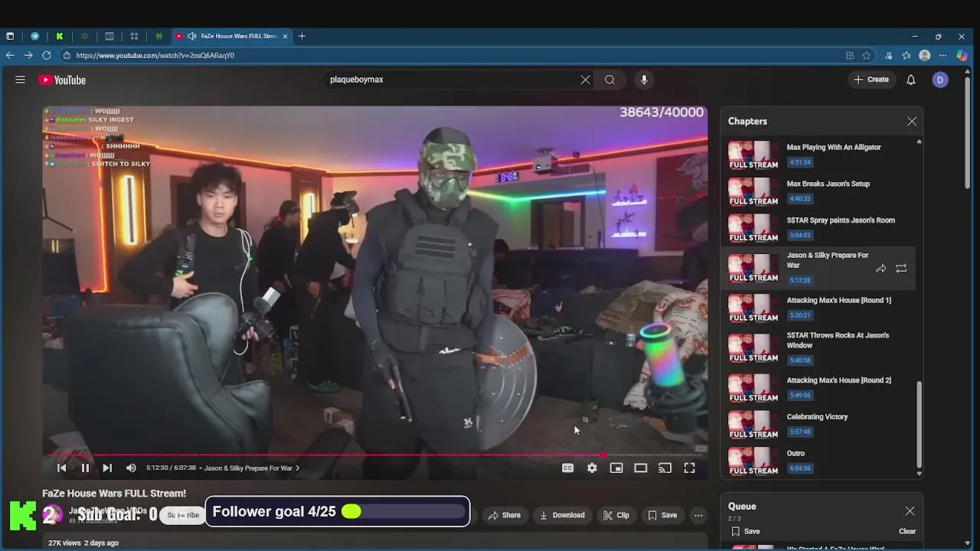Start voice search with the microphone

(644, 80)
